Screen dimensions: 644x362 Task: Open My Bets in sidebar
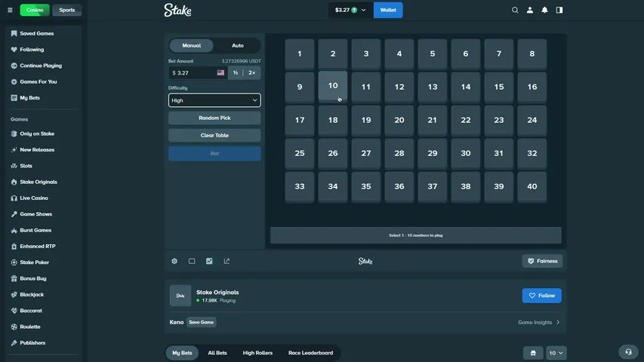coord(29,98)
